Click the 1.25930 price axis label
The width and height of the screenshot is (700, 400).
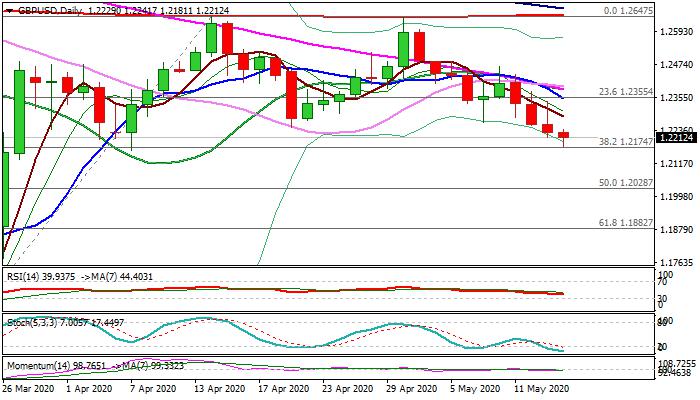pyautogui.click(x=677, y=32)
